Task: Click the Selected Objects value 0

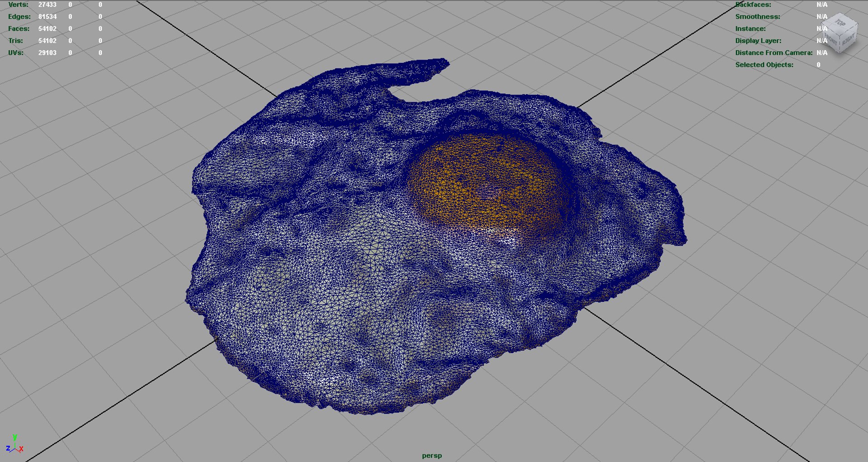Action: coord(819,65)
